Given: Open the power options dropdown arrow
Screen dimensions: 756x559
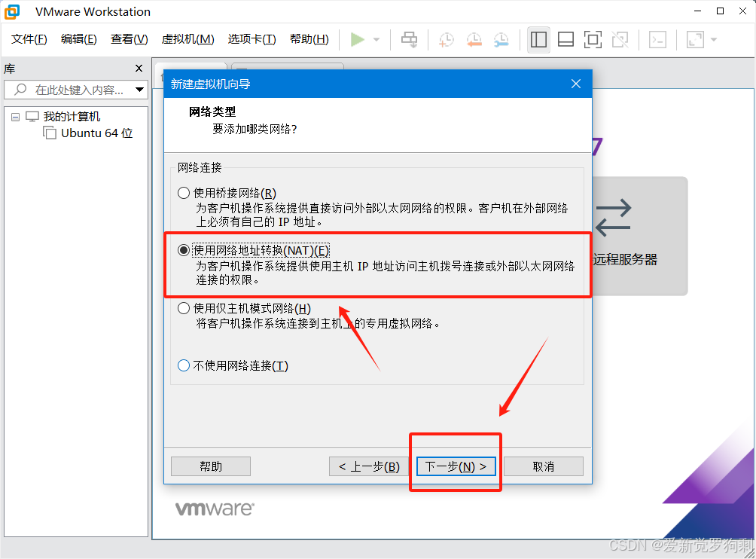Looking at the screenshot, I should pos(376,39).
